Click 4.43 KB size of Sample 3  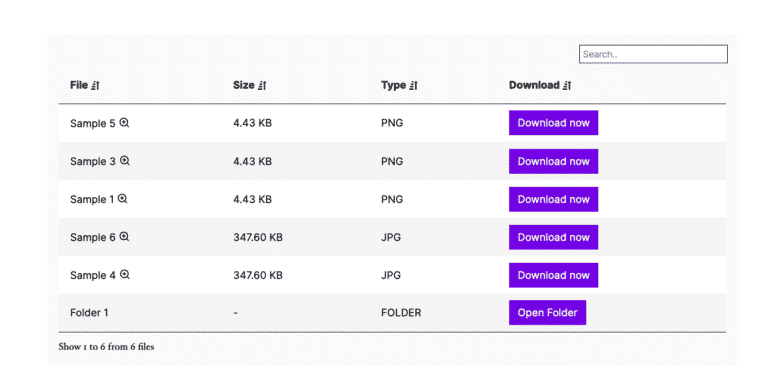coord(252,161)
